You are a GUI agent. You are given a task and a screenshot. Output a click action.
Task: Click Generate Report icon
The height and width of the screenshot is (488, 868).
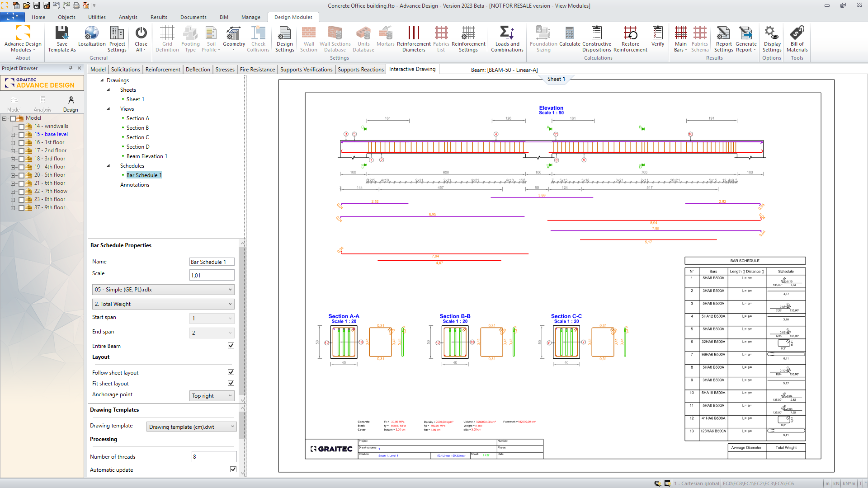click(x=746, y=39)
